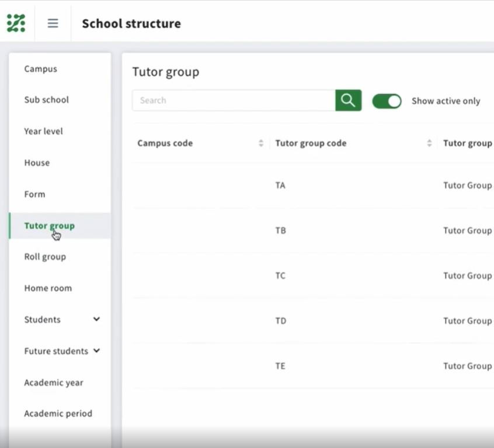The width and height of the screenshot is (494, 448).
Task: Select the TA tutor group row
Action: point(280,185)
